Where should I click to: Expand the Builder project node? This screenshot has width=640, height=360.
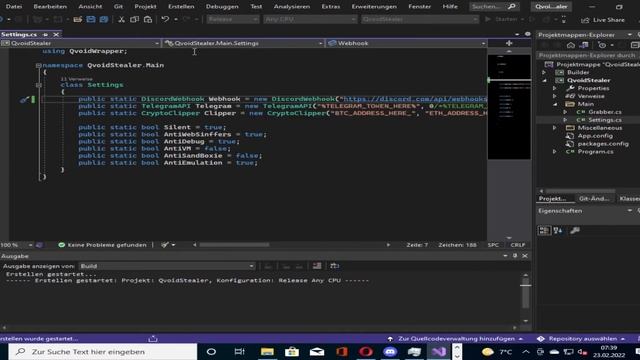(x=544, y=72)
